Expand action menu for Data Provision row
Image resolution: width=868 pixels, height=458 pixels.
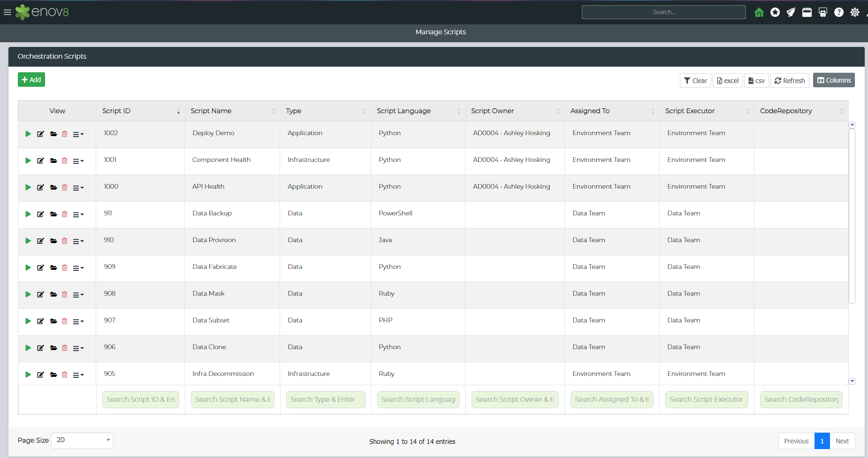(x=78, y=242)
